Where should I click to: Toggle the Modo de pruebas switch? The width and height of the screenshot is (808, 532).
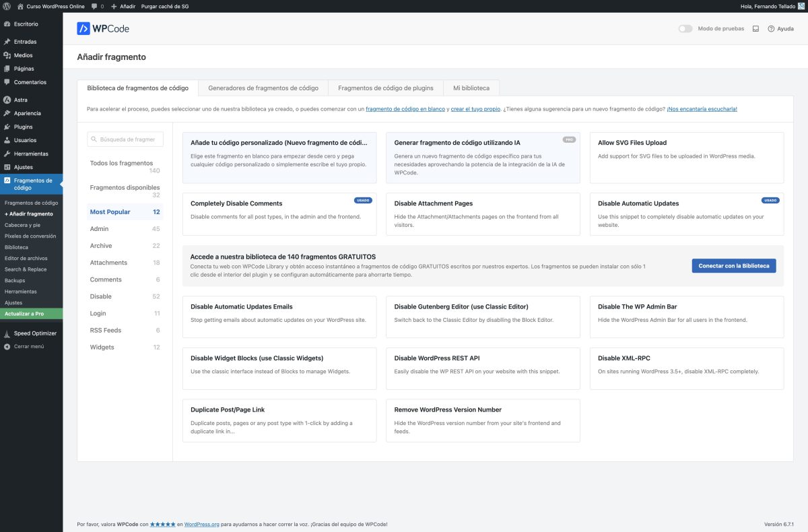click(685, 29)
